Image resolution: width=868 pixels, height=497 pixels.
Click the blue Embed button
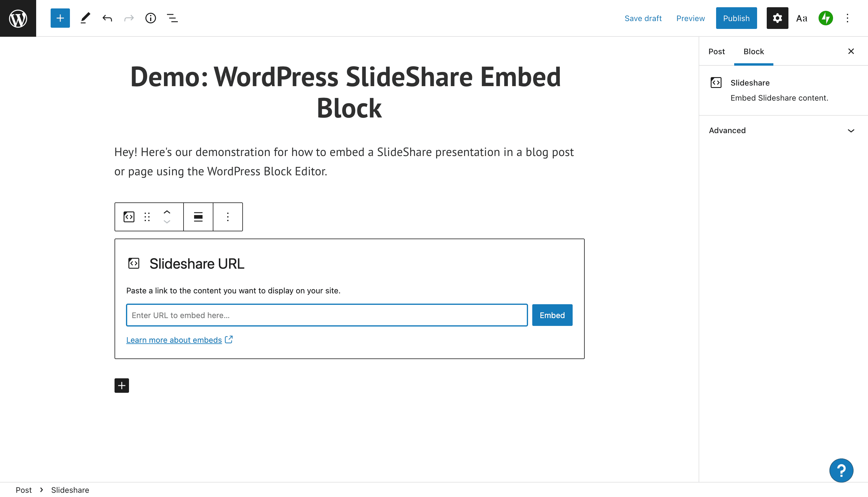click(x=552, y=315)
